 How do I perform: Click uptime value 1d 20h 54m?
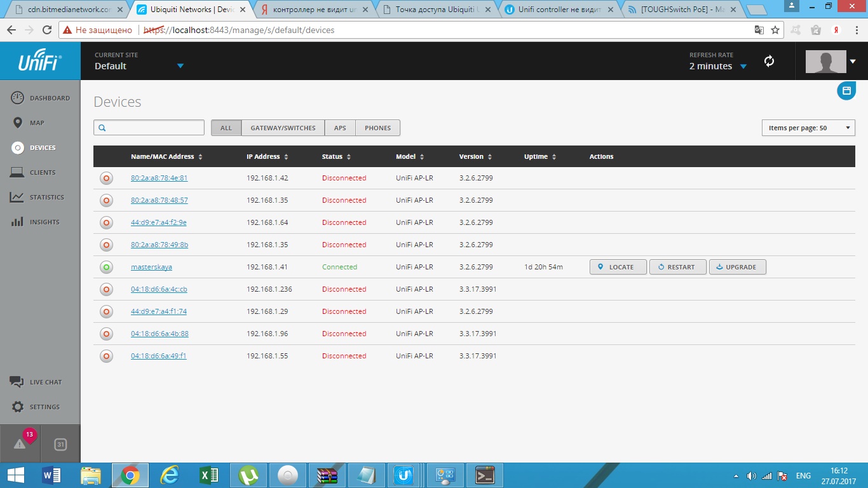[543, 267]
